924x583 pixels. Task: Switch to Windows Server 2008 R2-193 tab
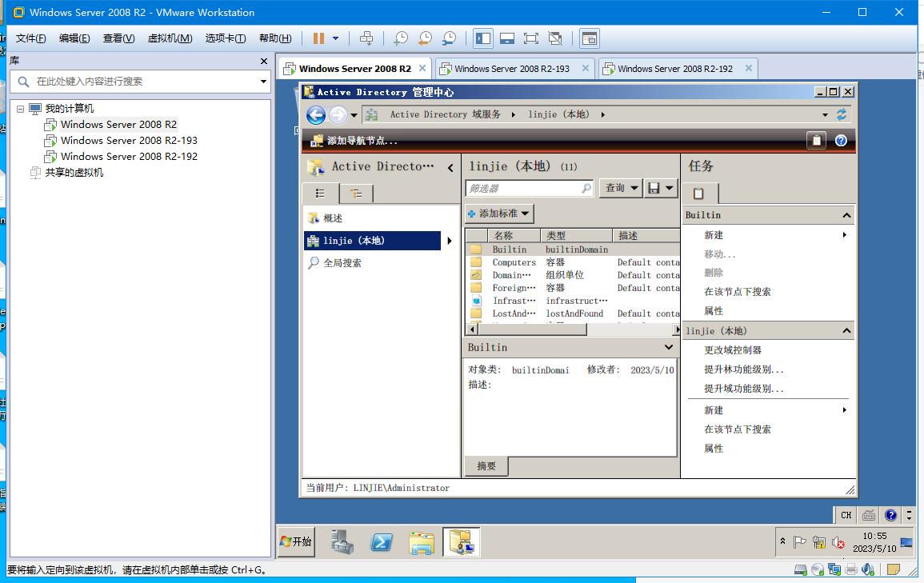pos(511,68)
